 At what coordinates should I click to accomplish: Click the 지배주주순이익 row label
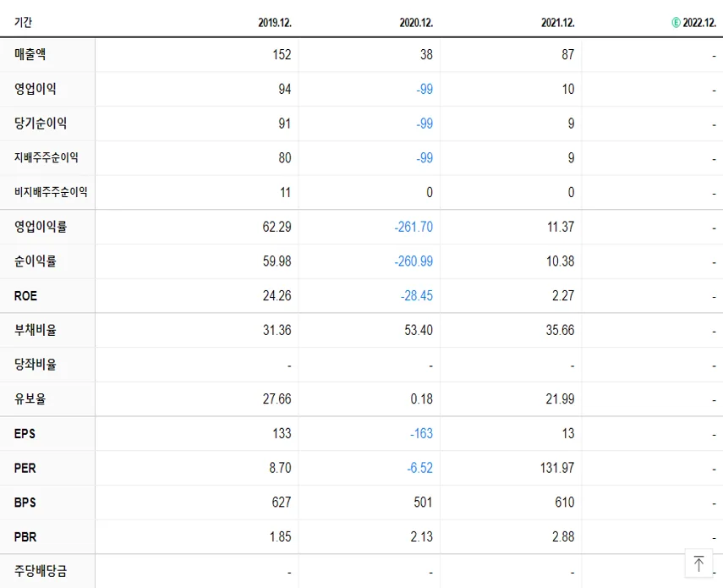pyautogui.click(x=47, y=157)
